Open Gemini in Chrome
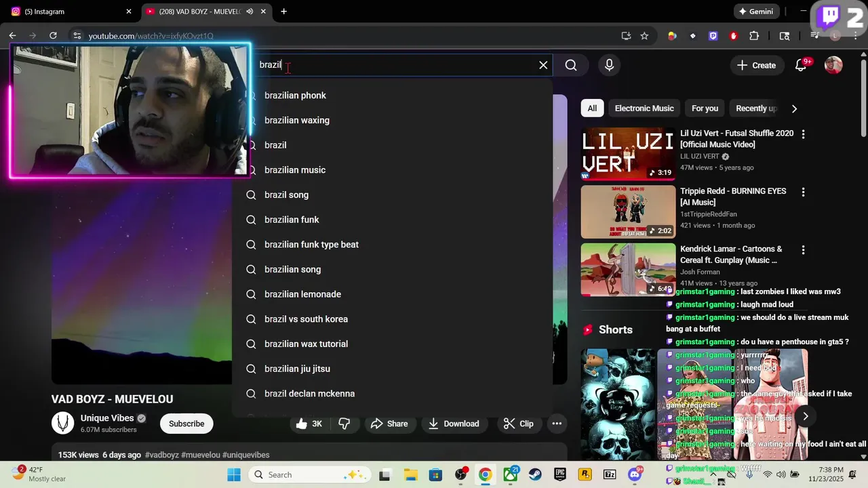 point(756,12)
